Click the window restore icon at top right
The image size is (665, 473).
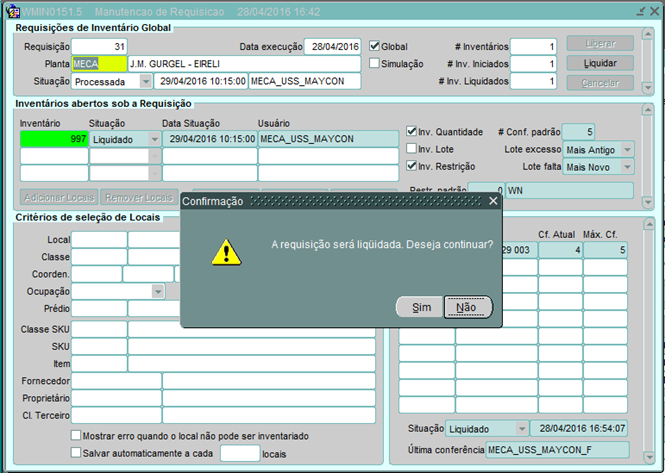coord(641,10)
